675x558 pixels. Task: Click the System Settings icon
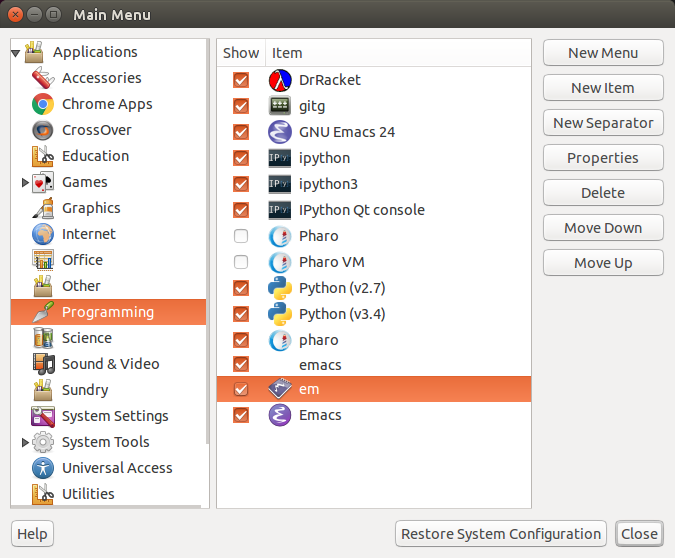coord(43,416)
